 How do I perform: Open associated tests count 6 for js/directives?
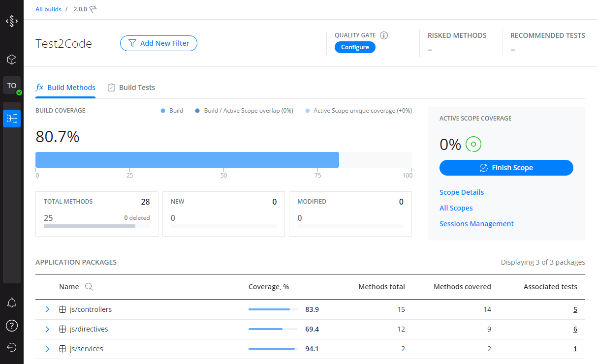pyautogui.click(x=575, y=329)
